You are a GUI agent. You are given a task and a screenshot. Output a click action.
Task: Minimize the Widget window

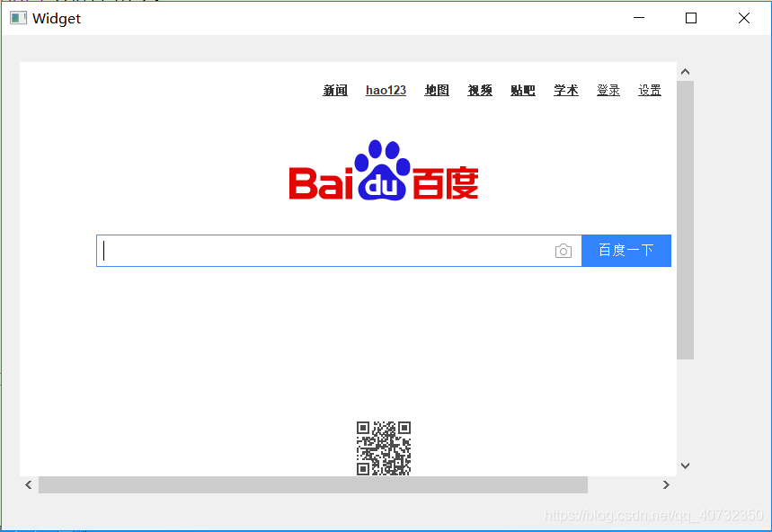click(x=639, y=18)
